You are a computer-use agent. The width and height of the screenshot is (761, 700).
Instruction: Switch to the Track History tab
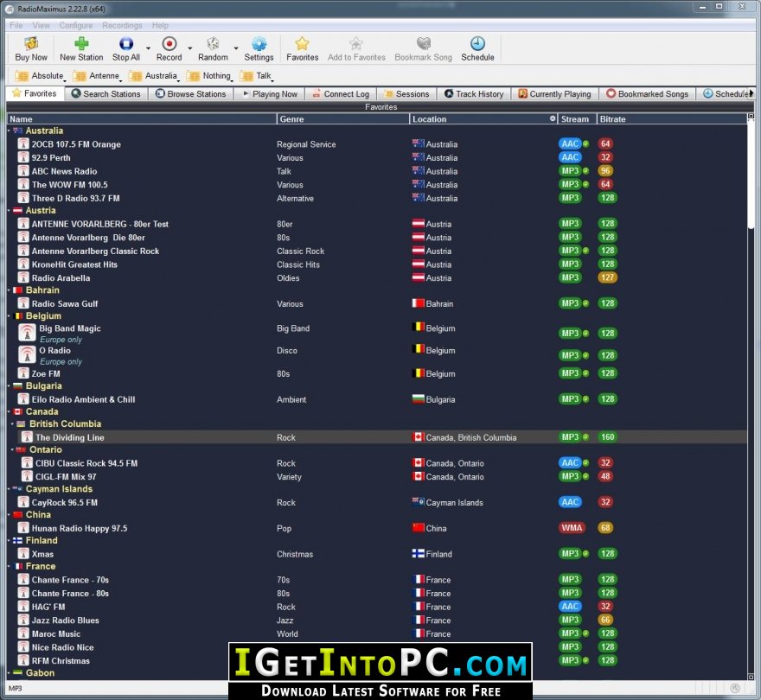[474, 93]
